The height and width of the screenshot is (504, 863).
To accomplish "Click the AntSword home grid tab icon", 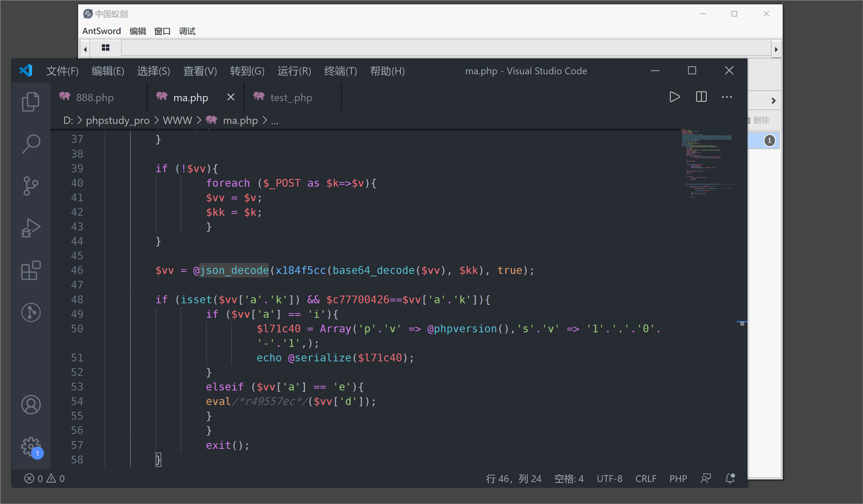I will [x=106, y=48].
